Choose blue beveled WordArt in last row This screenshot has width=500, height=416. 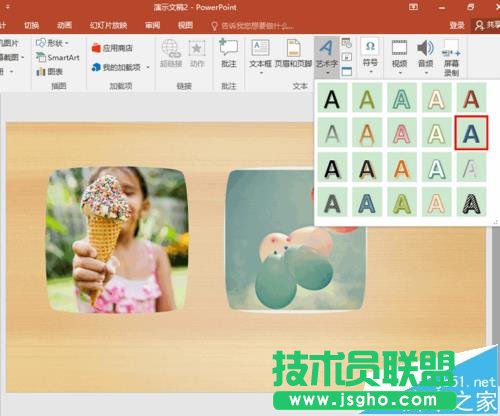click(x=367, y=203)
